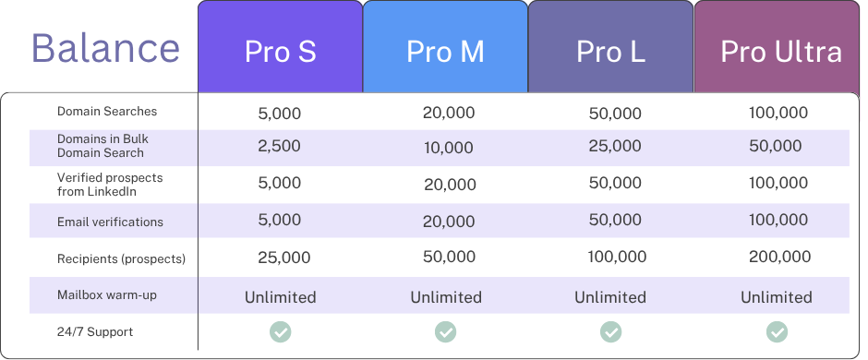Click the Pro M support checkmark icon
The image size is (868, 360).
[446, 331]
